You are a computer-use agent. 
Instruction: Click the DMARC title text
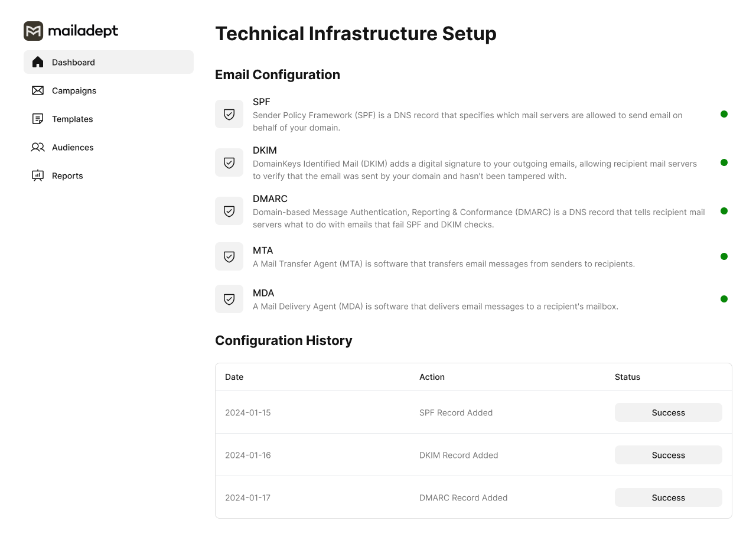(270, 198)
